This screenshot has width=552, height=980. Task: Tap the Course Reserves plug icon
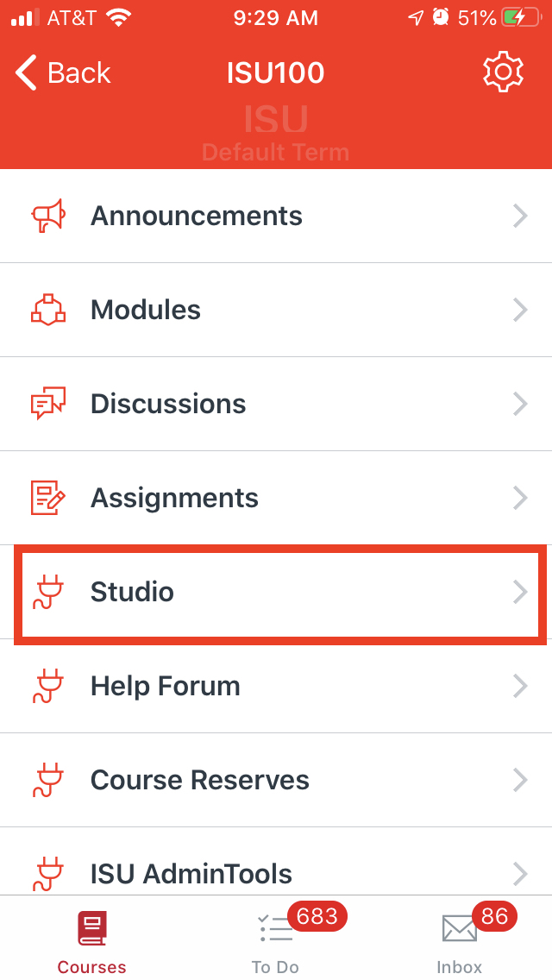pos(48,780)
